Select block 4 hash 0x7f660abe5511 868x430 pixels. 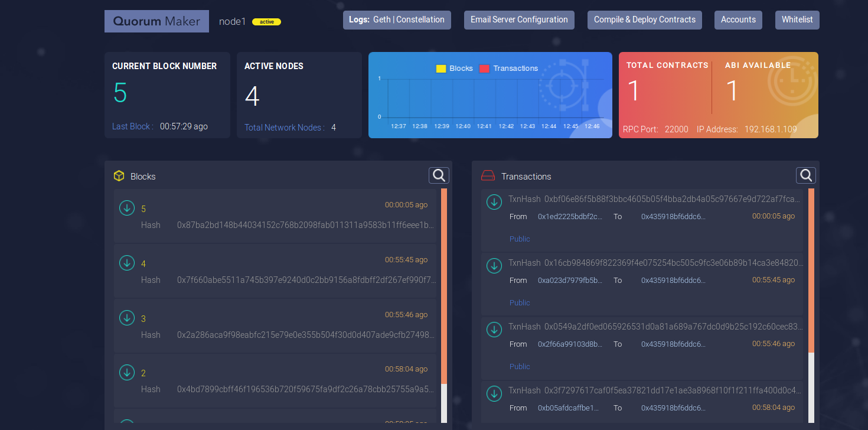306,280
